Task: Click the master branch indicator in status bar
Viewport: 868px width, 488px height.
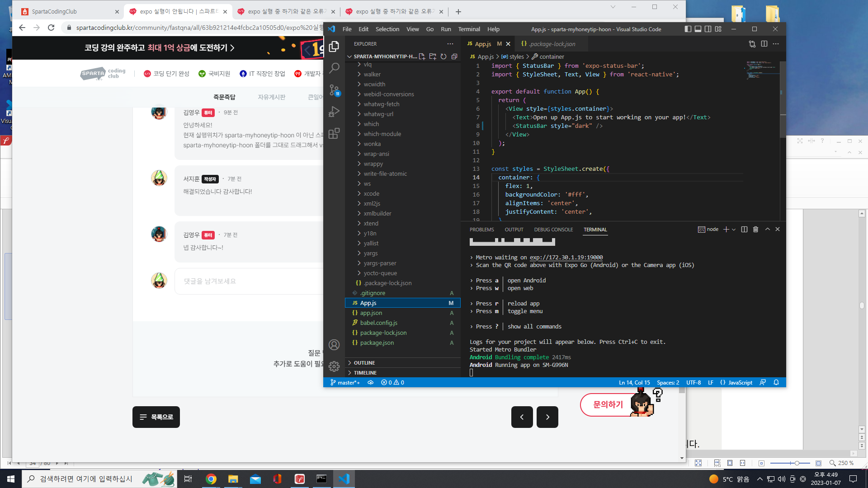Action: click(345, 382)
